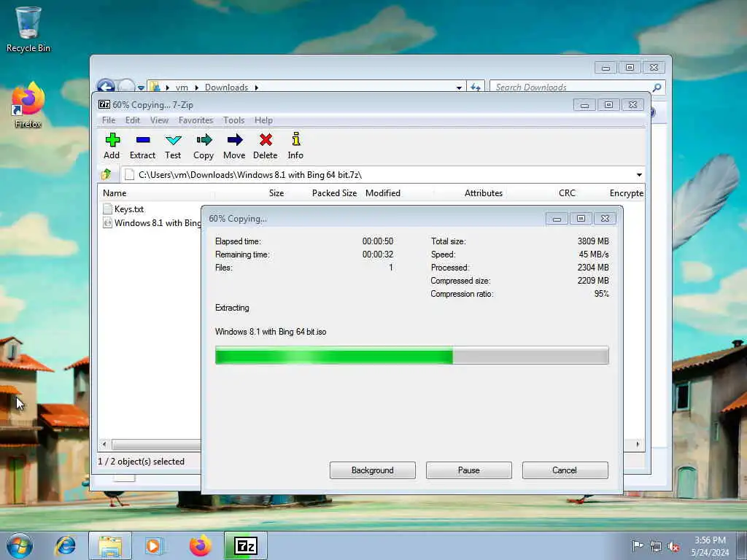747x560 pixels.
Task: Click the Downloads breadcrumb in Explorer
Action: click(226, 87)
